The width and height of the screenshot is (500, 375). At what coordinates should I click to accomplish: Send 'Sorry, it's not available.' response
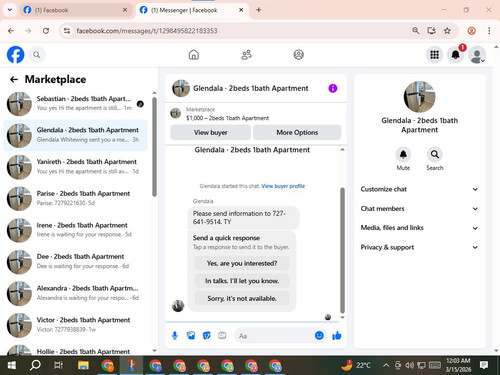(x=242, y=298)
